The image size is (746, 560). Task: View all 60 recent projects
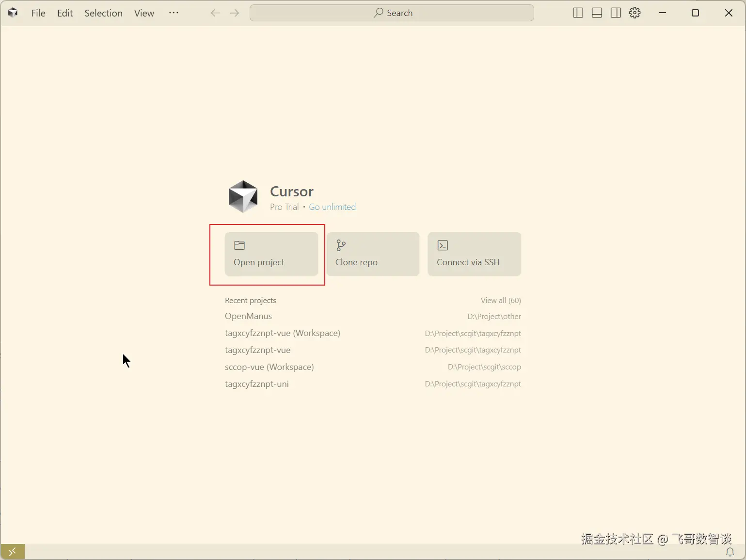click(501, 301)
